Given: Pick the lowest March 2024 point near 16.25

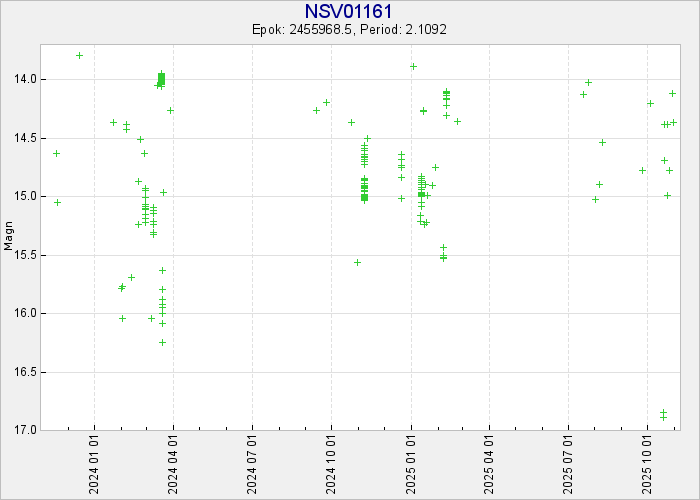Looking at the screenshot, I should pyautogui.click(x=162, y=342).
